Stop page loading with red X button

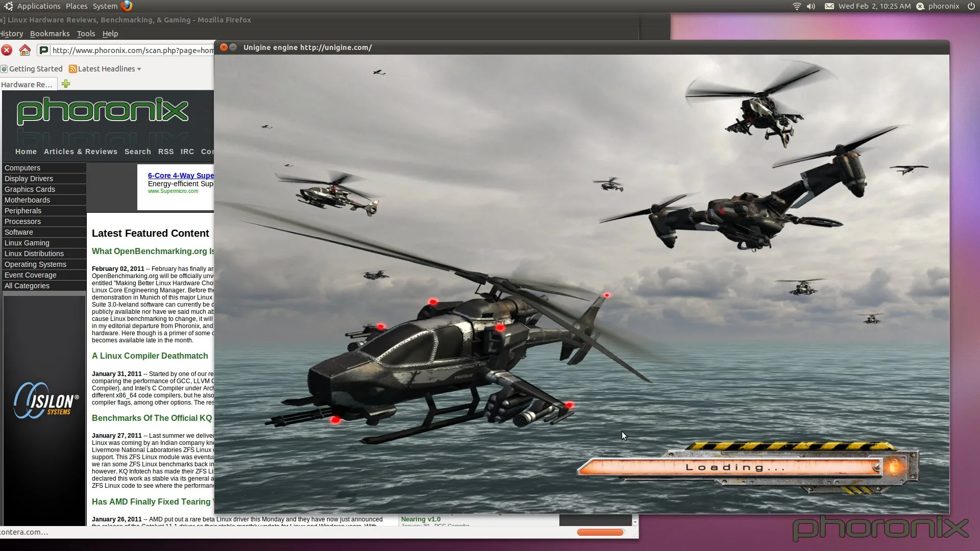point(7,50)
